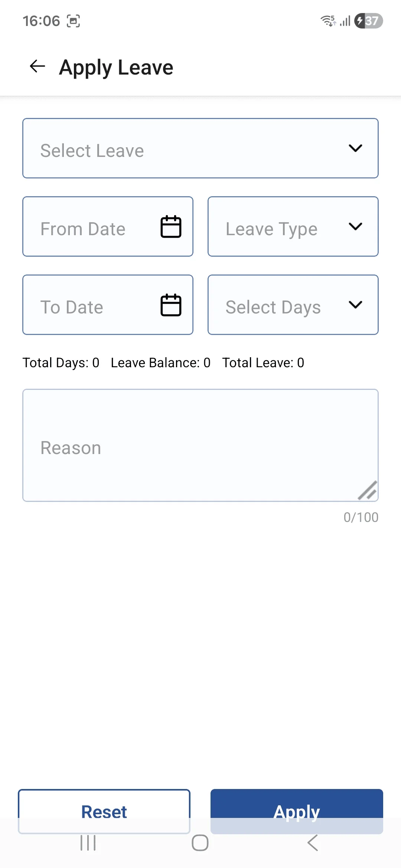Open calendar icon in From Date field
The width and height of the screenshot is (401, 868).
(x=171, y=227)
